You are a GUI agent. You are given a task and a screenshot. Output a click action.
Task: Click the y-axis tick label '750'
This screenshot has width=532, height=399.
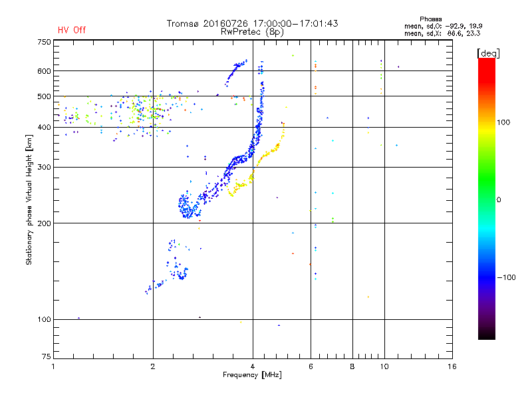[45, 42]
